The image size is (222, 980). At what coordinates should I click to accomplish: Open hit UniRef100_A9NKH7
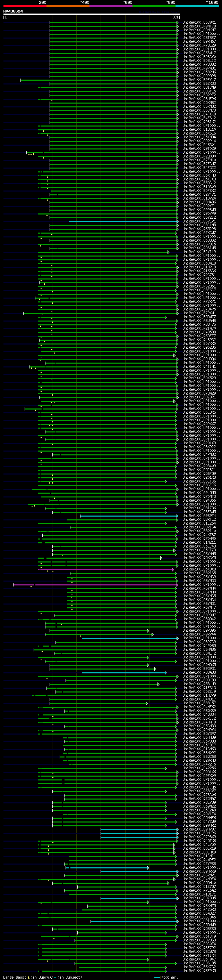pyautogui.click(x=199, y=30)
